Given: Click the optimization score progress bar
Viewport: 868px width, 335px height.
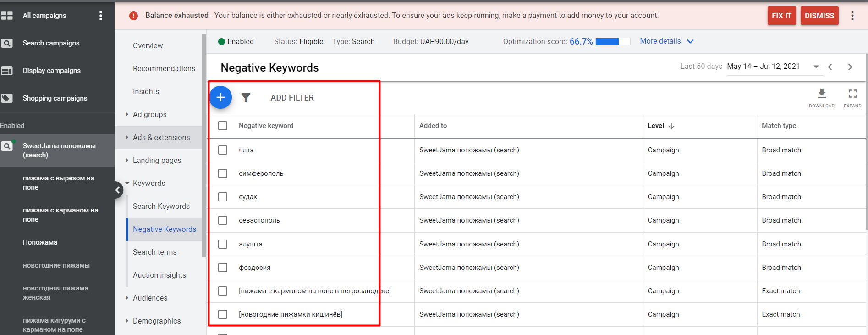Looking at the screenshot, I should pyautogui.click(x=612, y=42).
